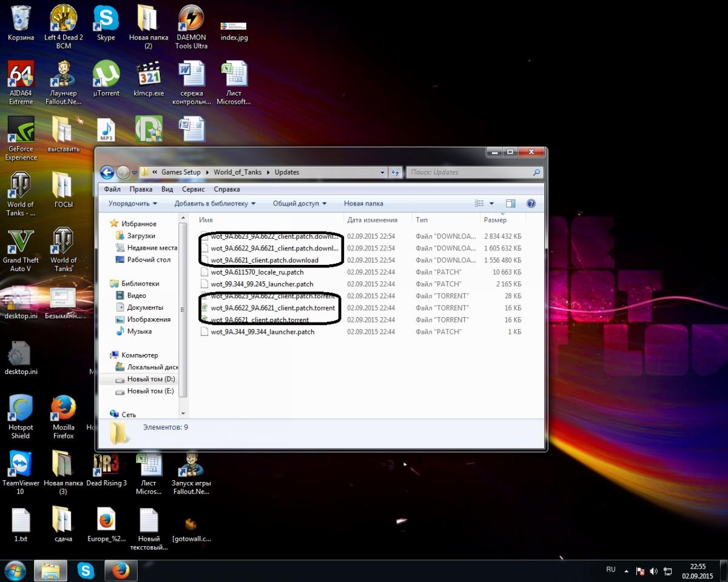Open the Файл menu
Screen dimensions: 728x582
pos(112,189)
